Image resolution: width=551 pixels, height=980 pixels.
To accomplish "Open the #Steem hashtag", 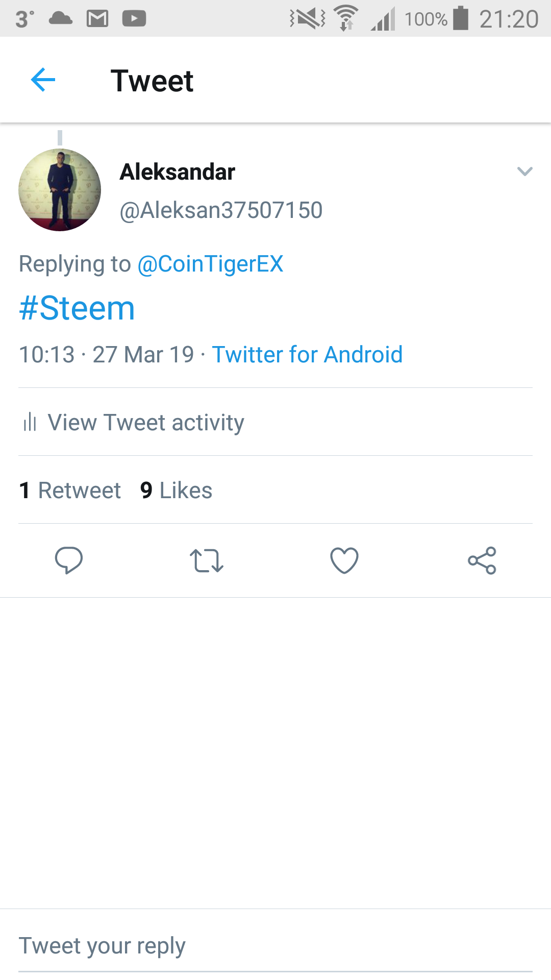I will pyautogui.click(x=77, y=308).
